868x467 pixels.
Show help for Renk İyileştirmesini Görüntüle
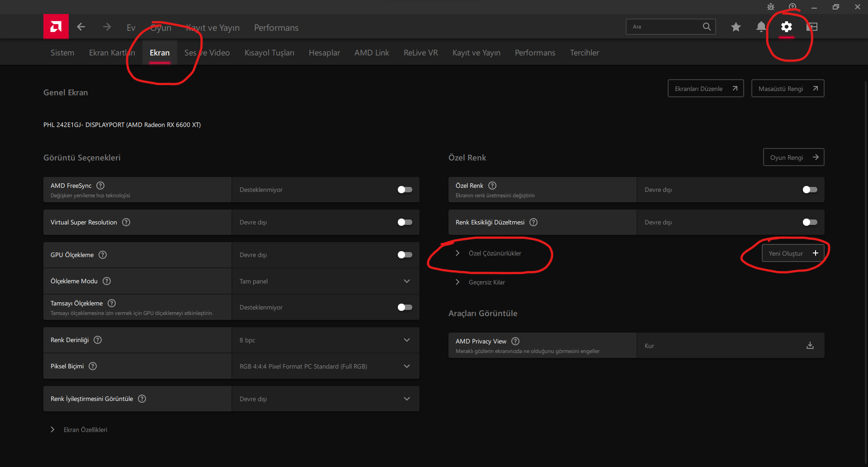142,399
